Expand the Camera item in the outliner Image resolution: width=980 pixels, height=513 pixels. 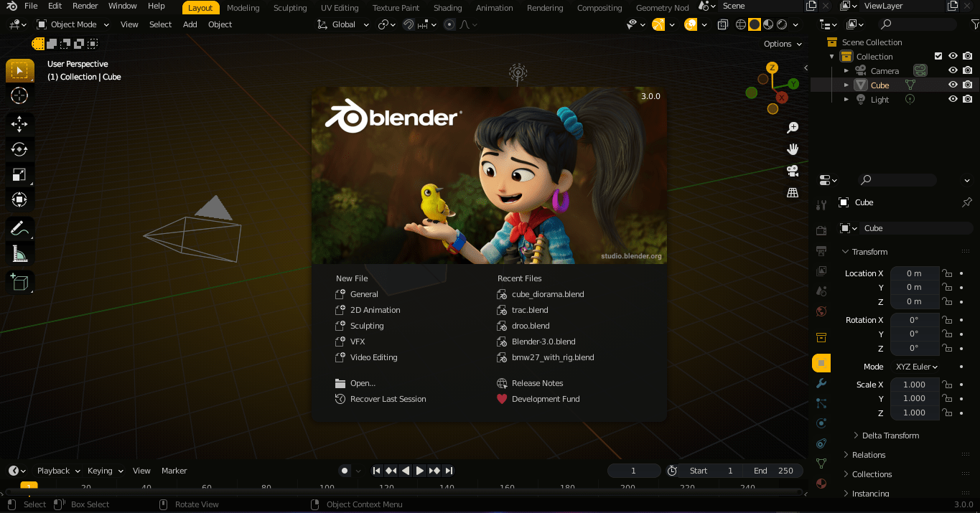tap(846, 70)
